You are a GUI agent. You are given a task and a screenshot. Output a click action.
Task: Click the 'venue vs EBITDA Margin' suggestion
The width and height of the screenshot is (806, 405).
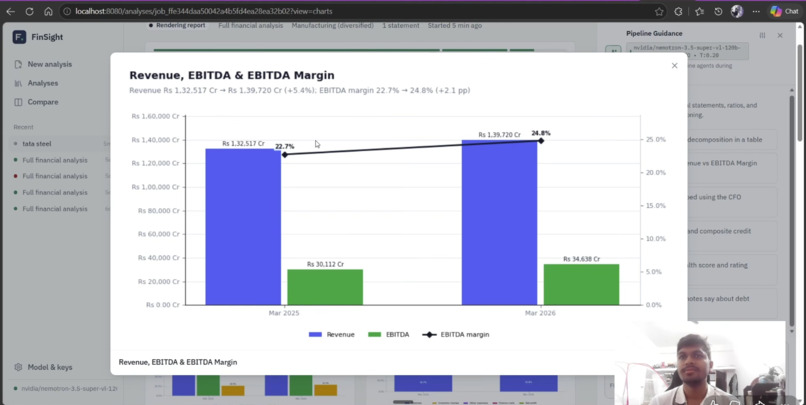(732, 167)
